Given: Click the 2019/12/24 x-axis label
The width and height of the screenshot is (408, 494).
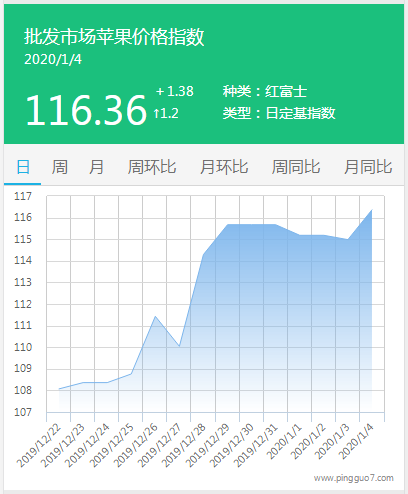Looking at the screenshot, I should (x=87, y=445).
